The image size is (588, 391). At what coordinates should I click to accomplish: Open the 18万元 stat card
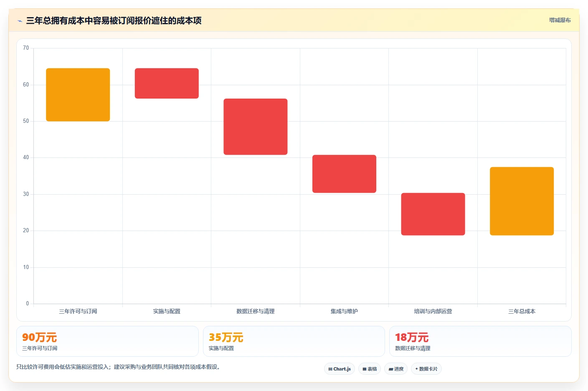480,341
